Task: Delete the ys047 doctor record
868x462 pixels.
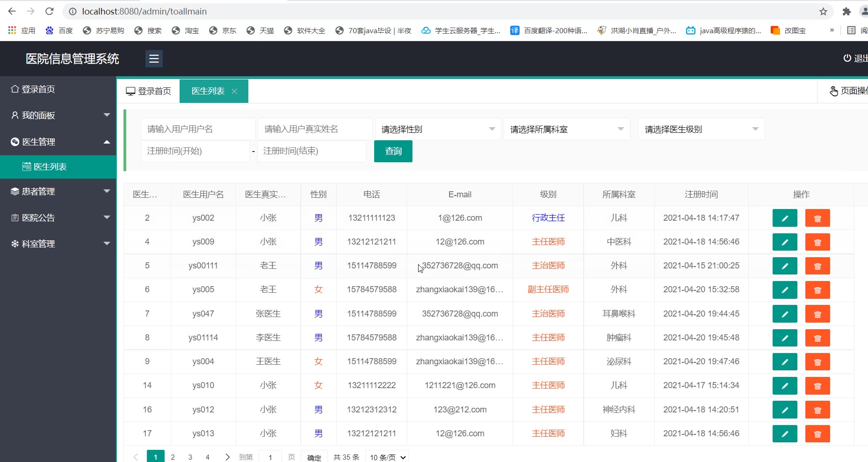Action: [x=817, y=314]
